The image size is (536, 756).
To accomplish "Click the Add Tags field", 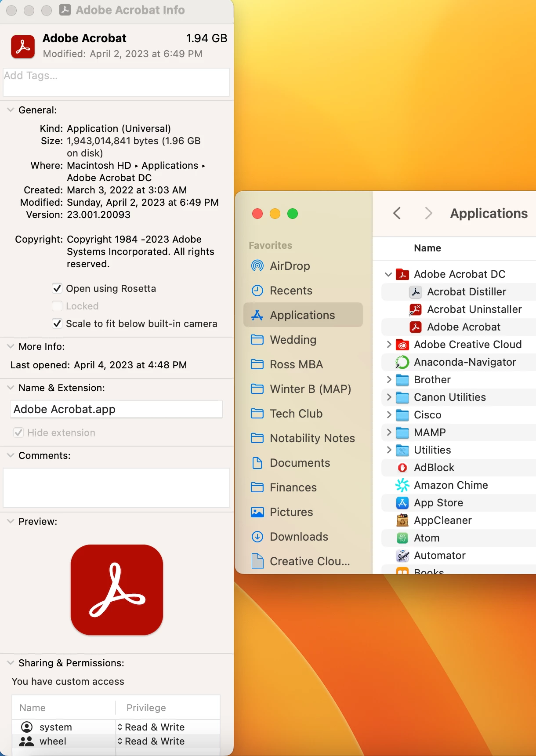I will pos(116,82).
